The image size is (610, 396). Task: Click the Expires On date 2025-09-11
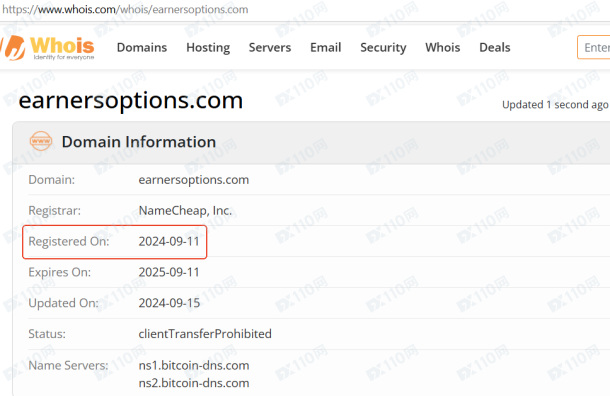[169, 272]
